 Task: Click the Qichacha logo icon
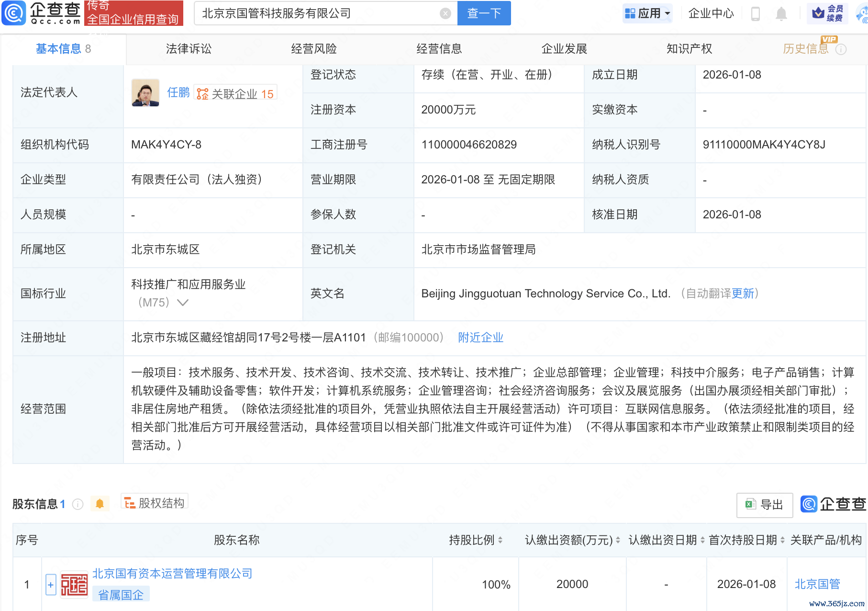(x=14, y=13)
